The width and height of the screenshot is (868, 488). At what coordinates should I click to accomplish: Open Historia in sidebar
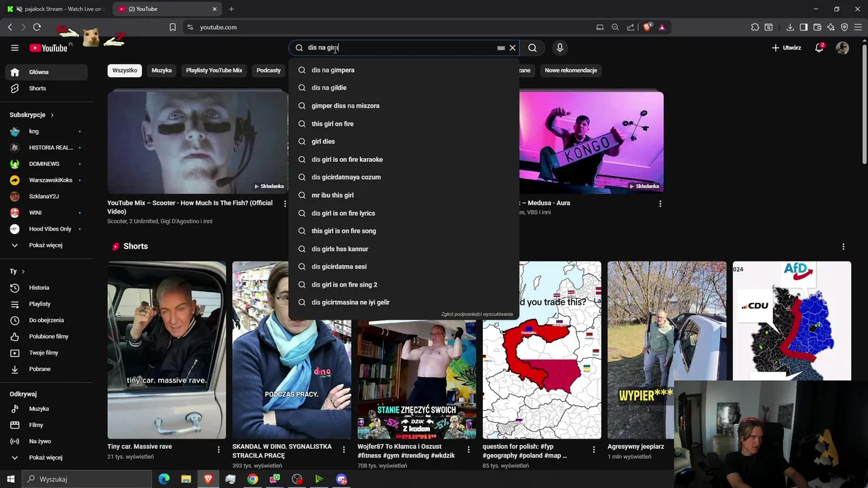46,287
